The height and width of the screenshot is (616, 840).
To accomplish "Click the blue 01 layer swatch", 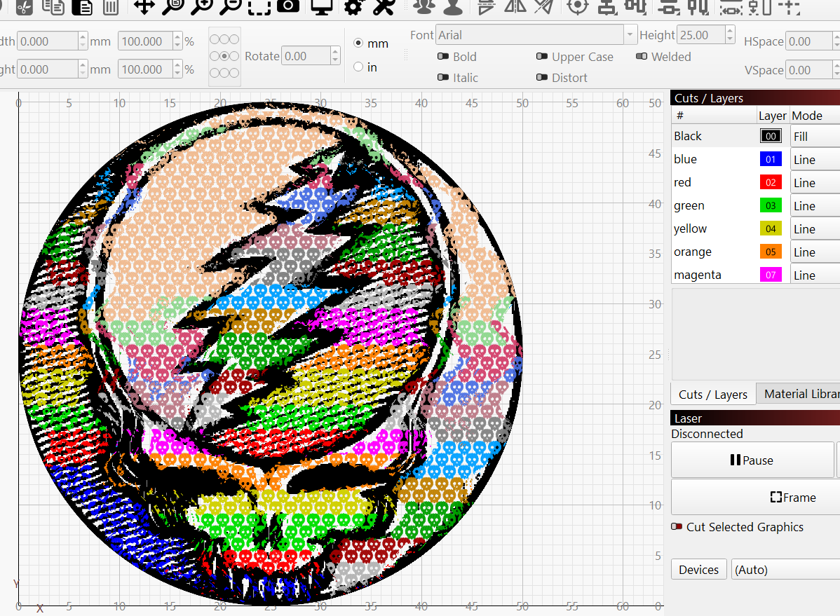I will click(x=771, y=159).
